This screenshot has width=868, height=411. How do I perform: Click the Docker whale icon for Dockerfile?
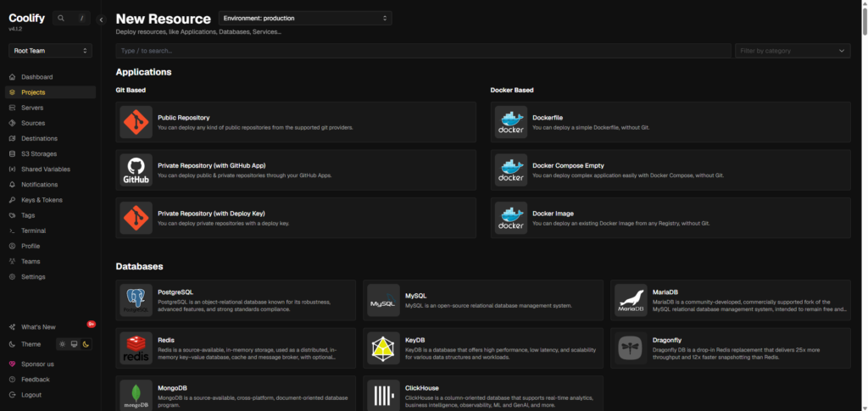511,122
